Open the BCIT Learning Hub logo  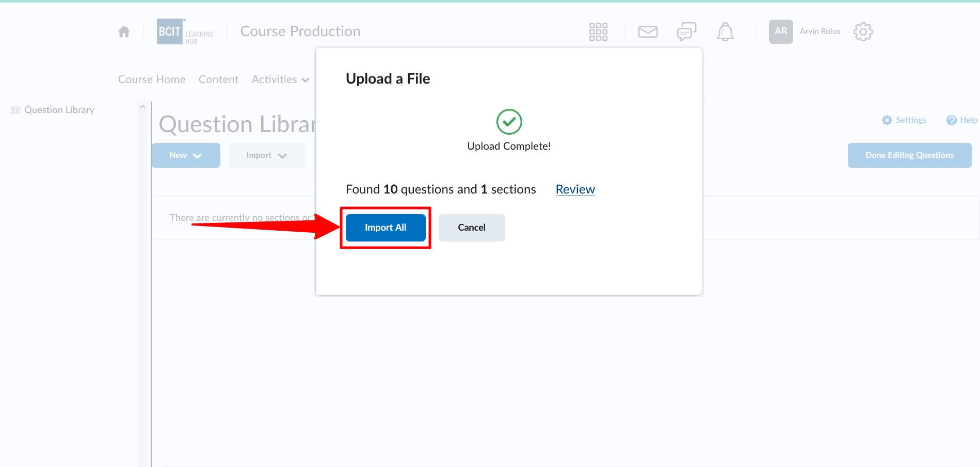(185, 32)
